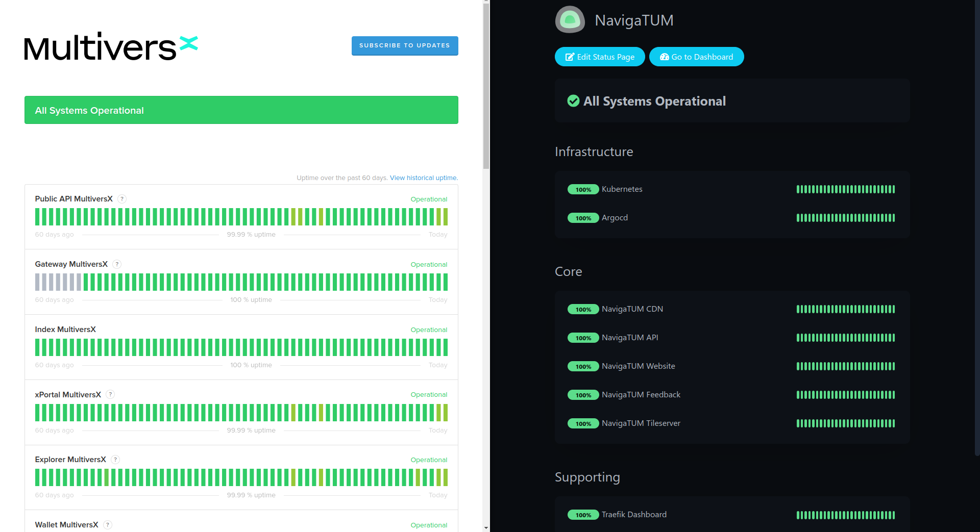This screenshot has width=980, height=532.
Task: Click the MultiversX logo
Action: click(x=110, y=47)
